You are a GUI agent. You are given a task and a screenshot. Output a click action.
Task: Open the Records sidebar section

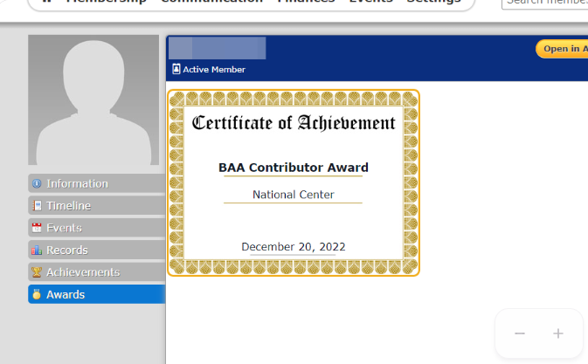[97, 250]
